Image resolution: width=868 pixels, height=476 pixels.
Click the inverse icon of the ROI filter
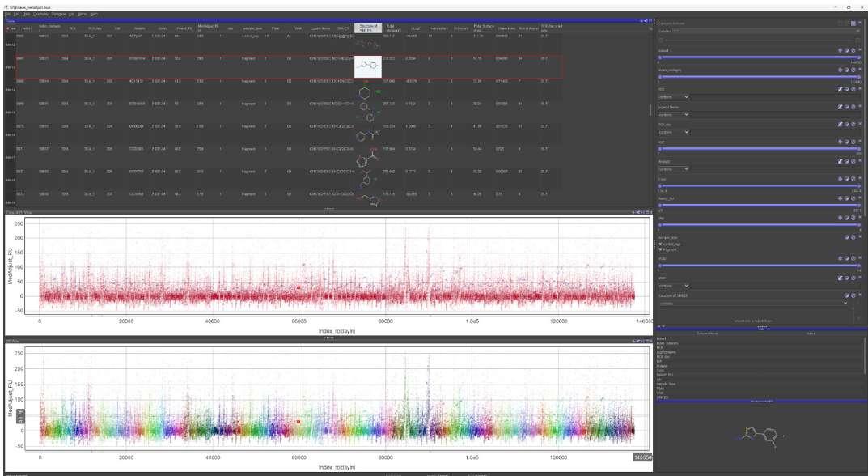point(846,89)
